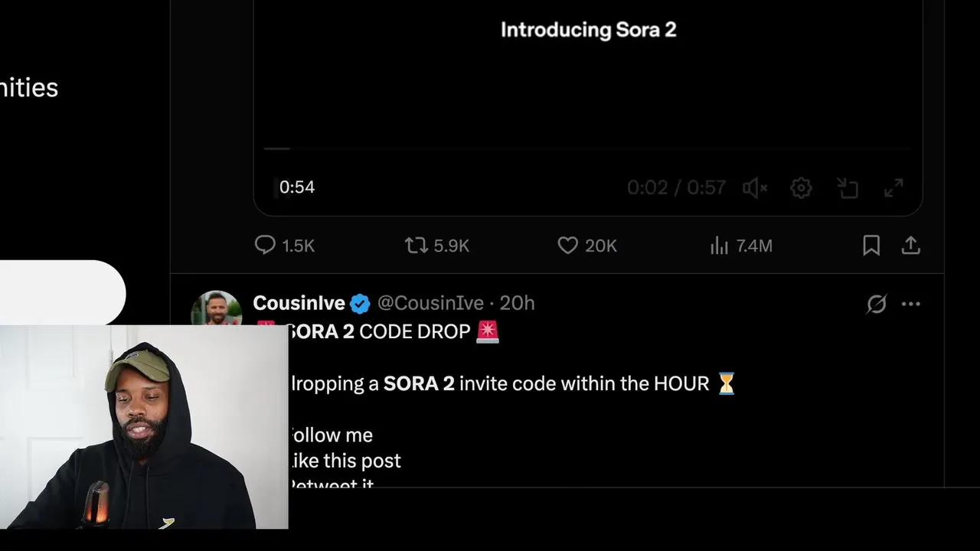
Task: Enable picture-in-picture for the video
Action: pyautogui.click(x=848, y=187)
